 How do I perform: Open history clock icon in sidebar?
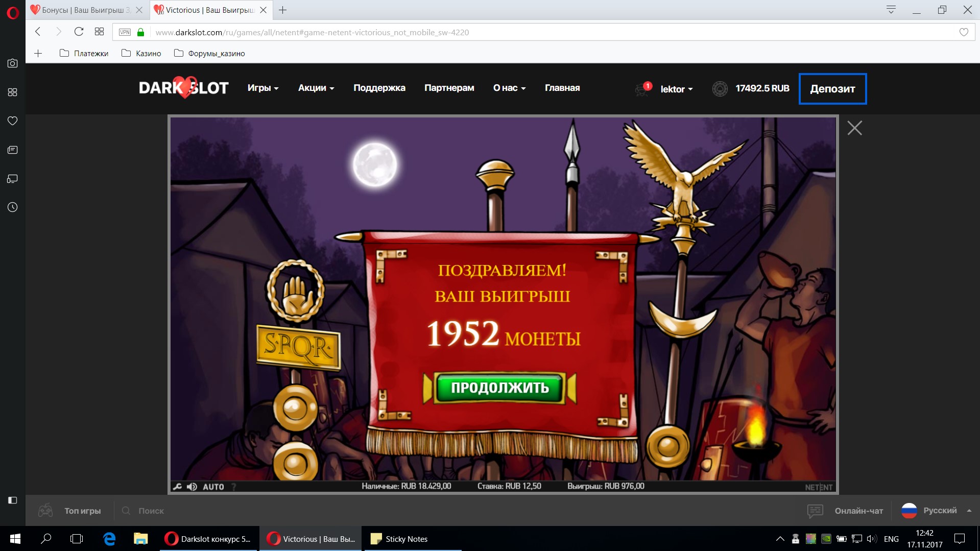[x=13, y=207]
